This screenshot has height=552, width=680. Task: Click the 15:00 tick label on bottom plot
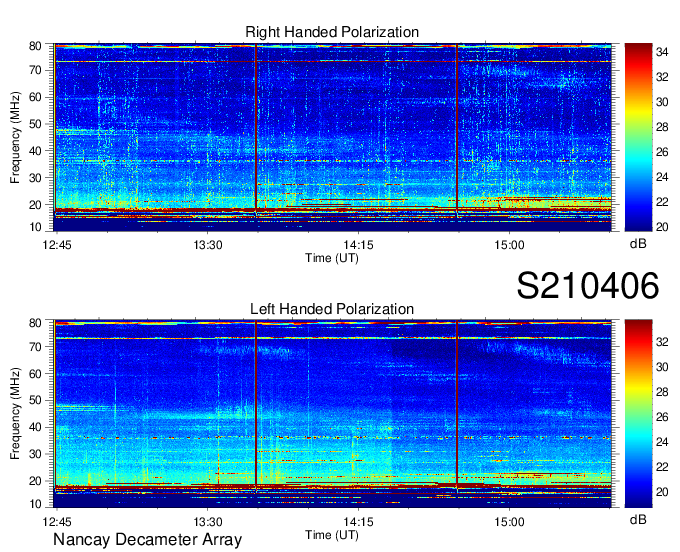[509, 522]
